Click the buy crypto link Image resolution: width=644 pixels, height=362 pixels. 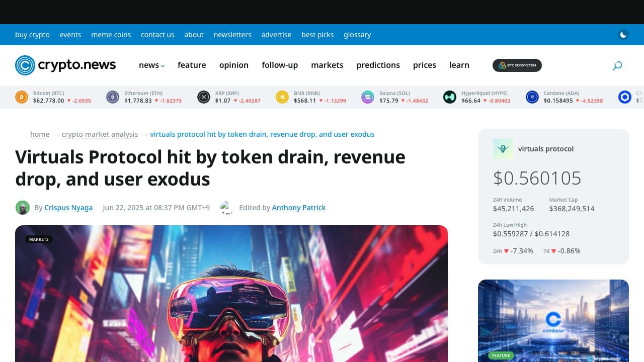coord(33,35)
